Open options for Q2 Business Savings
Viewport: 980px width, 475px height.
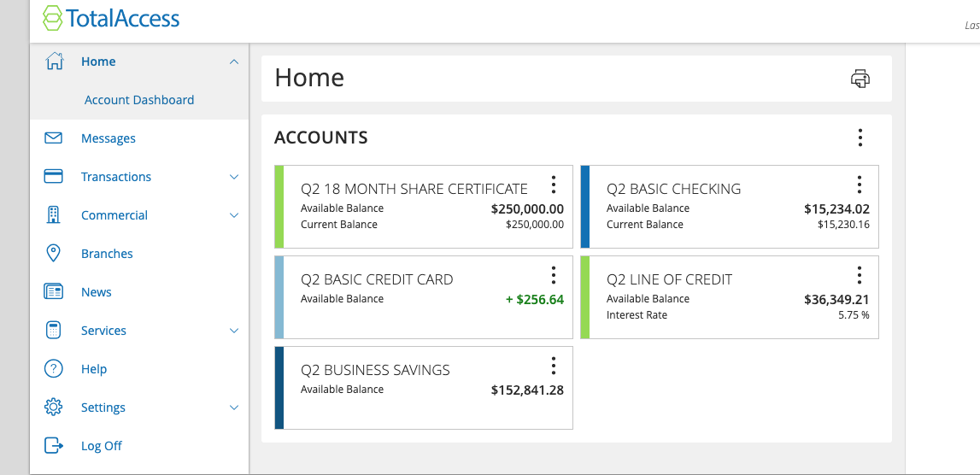(x=553, y=366)
